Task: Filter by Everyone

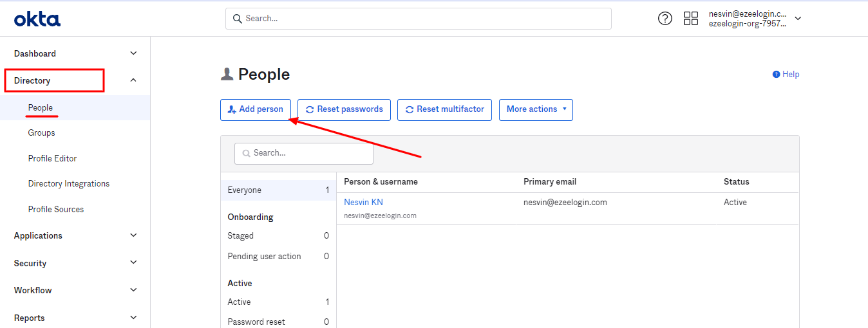Action: [278, 190]
